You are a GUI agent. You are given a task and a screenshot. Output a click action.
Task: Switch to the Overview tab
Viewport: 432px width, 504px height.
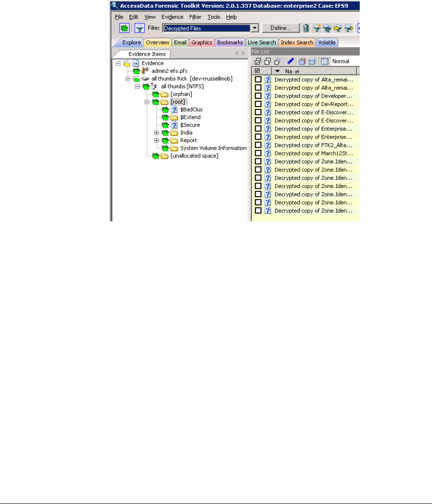(157, 42)
